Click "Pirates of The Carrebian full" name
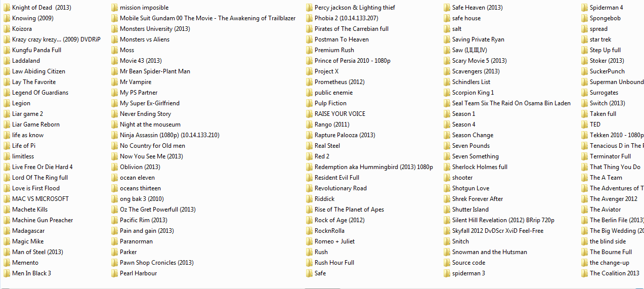Image resolution: width=644 pixels, height=289 pixels. click(x=352, y=29)
